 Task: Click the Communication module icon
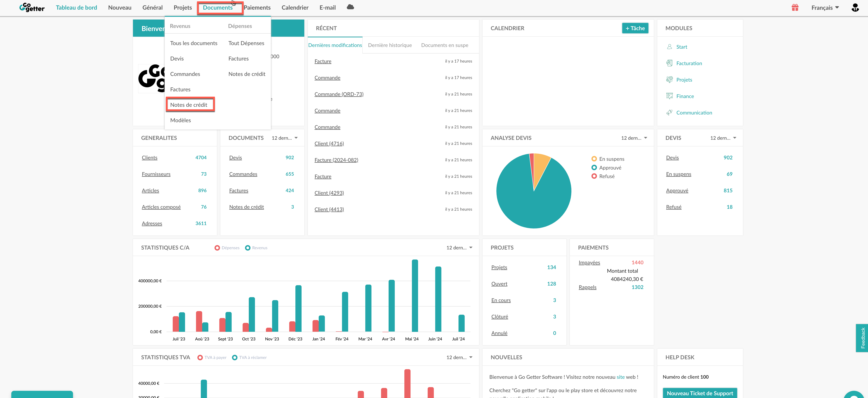pyautogui.click(x=669, y=113)
